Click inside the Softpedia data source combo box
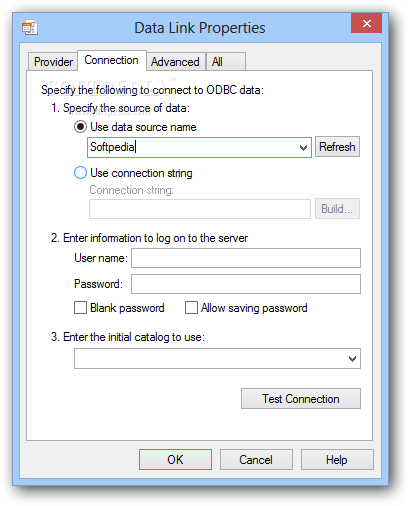 pyautogui.click(x=199, y=147)
